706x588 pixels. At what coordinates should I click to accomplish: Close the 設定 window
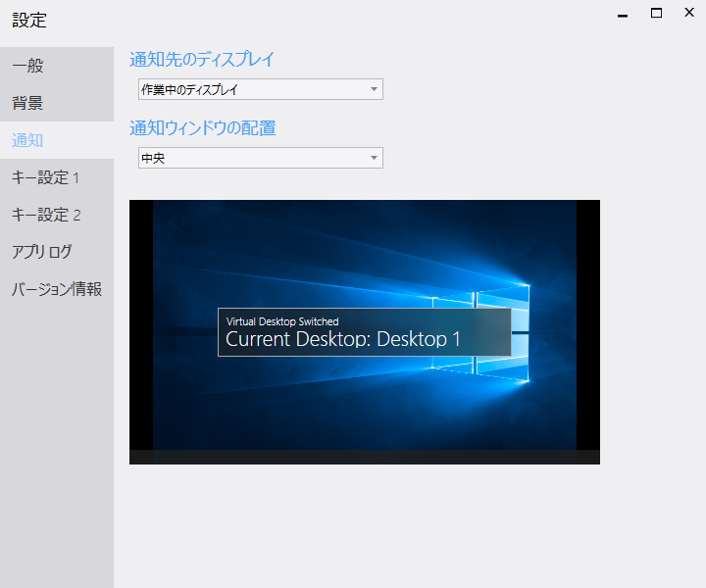point(689,13)
